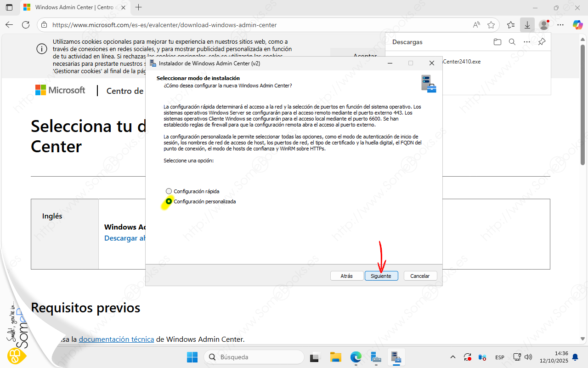Open the downloads folder icon in Descargas
This screenshot has height=368, width=588.
[x=497, y=42]
